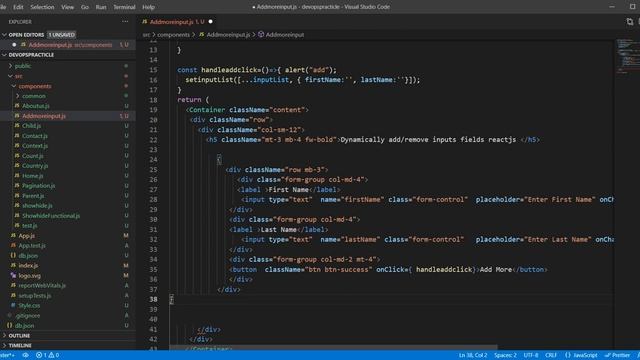
Task: Open db.json below .gitignore
Action: click(24, 325)
